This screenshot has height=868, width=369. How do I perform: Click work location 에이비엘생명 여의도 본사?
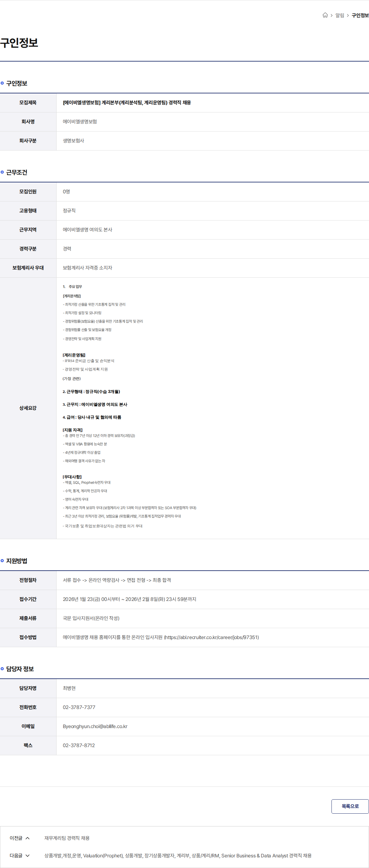pos(87,230)
